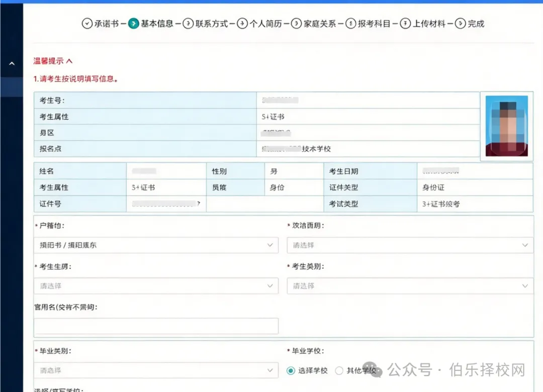
Task: Click the 技术学校 registration point text
Action: tap(316, 149)
